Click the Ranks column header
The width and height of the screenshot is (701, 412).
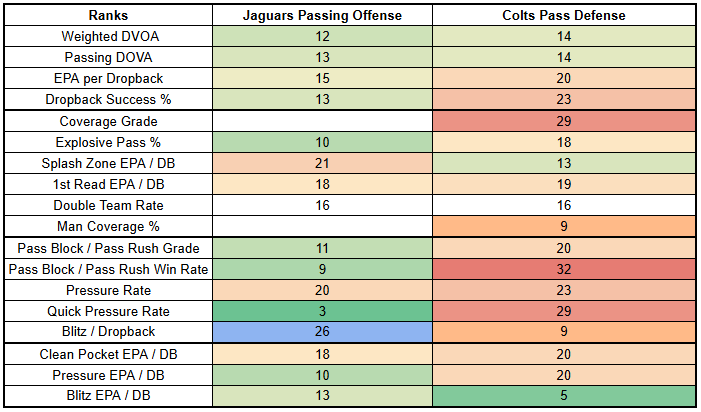(106, 15)
